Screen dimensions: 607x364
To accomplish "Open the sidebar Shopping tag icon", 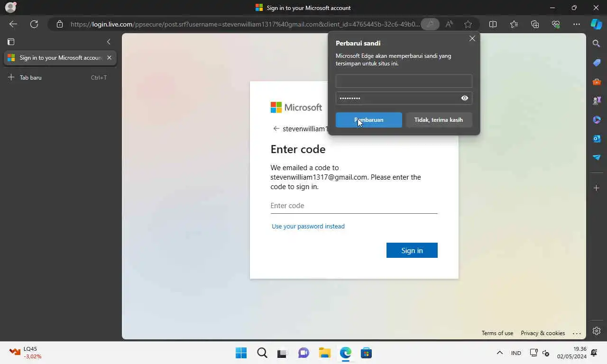I will coord(597,63).
